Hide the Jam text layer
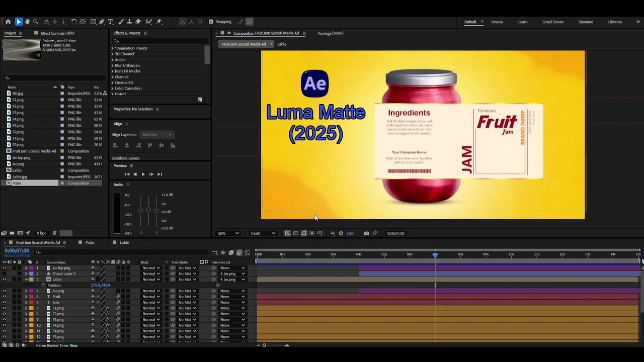The width and height of the screenshot is (644, 362). (x=4, y=302)
